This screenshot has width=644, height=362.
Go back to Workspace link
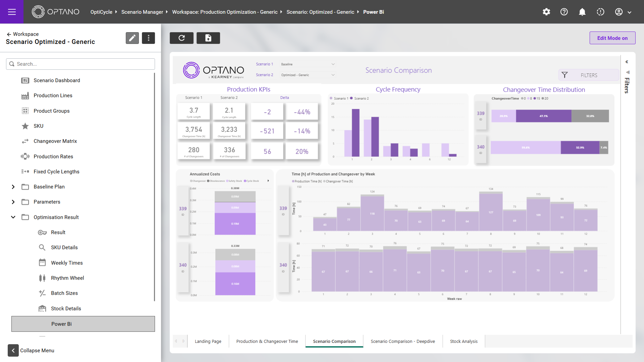[x=22, y=34]
